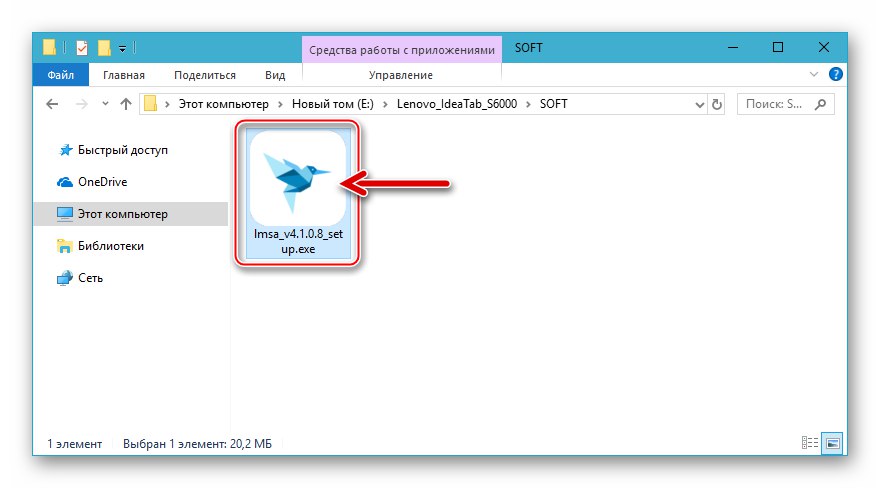Open the Файл menu
This screenshot has height=488, width=880.
61,75
